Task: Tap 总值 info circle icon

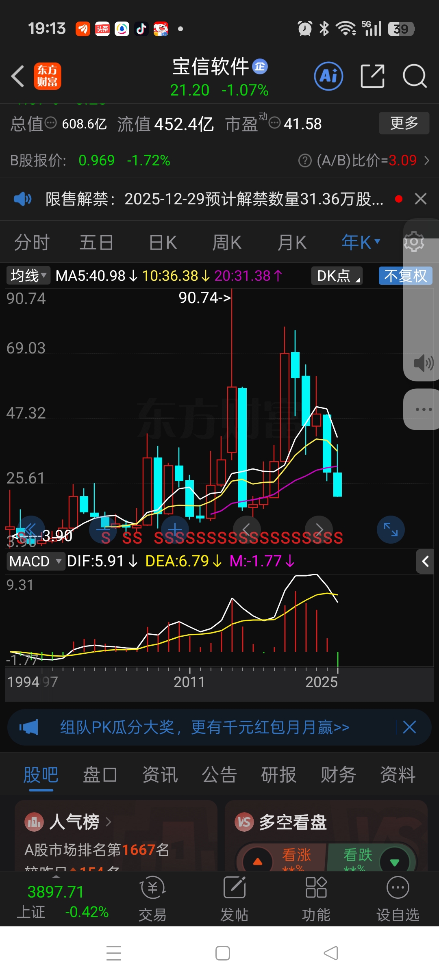Action: 51,122
